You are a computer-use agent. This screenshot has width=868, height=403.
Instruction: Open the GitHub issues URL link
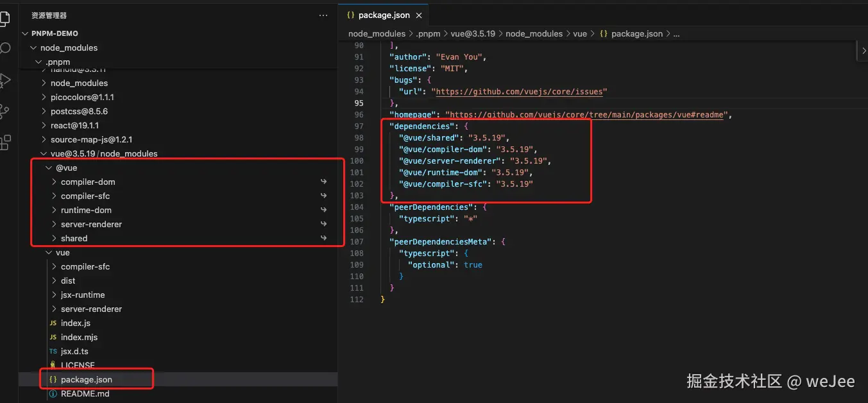tap(520, 92)
